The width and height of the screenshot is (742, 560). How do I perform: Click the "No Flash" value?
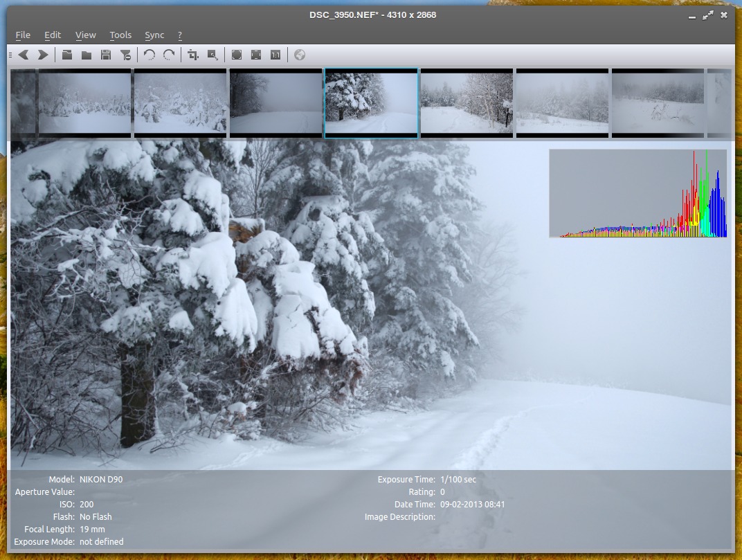[x=96, y=517]
